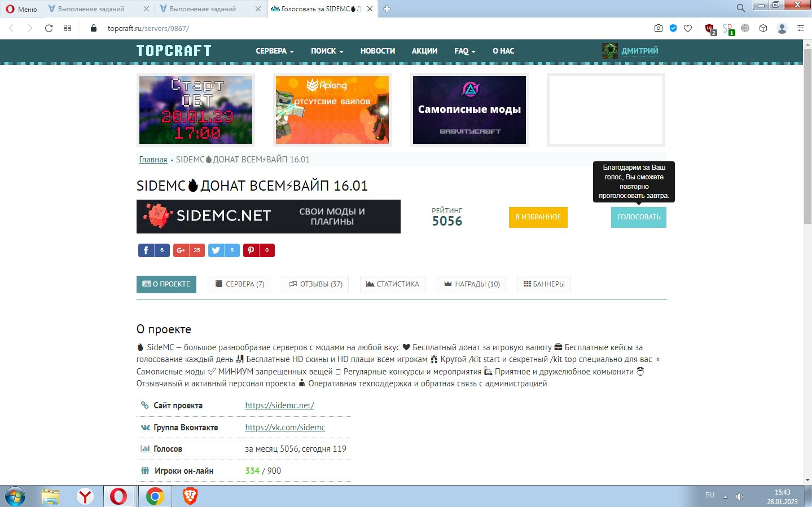The image size is (812, 507).
Task: Open Brave browser from taskbar
Action: (190, 496)
